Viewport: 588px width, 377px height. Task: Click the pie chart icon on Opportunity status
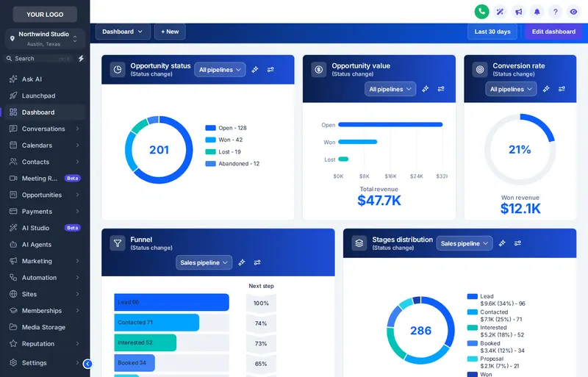(x=118, y=69)
